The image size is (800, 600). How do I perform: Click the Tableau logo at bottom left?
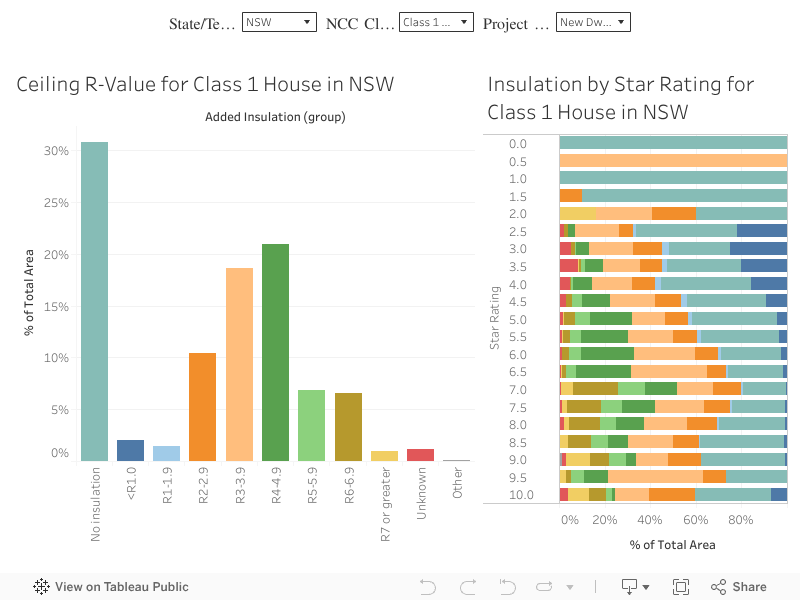click(x=40, y=586)
